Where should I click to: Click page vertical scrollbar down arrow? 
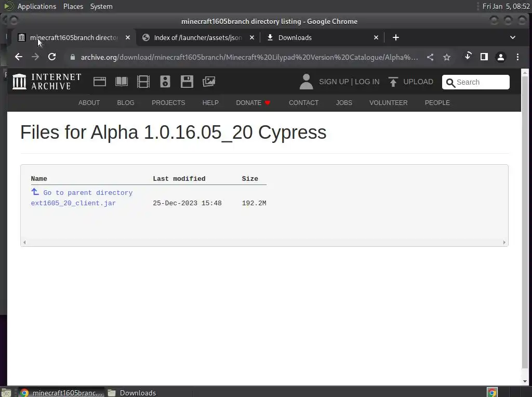[525, 381]
